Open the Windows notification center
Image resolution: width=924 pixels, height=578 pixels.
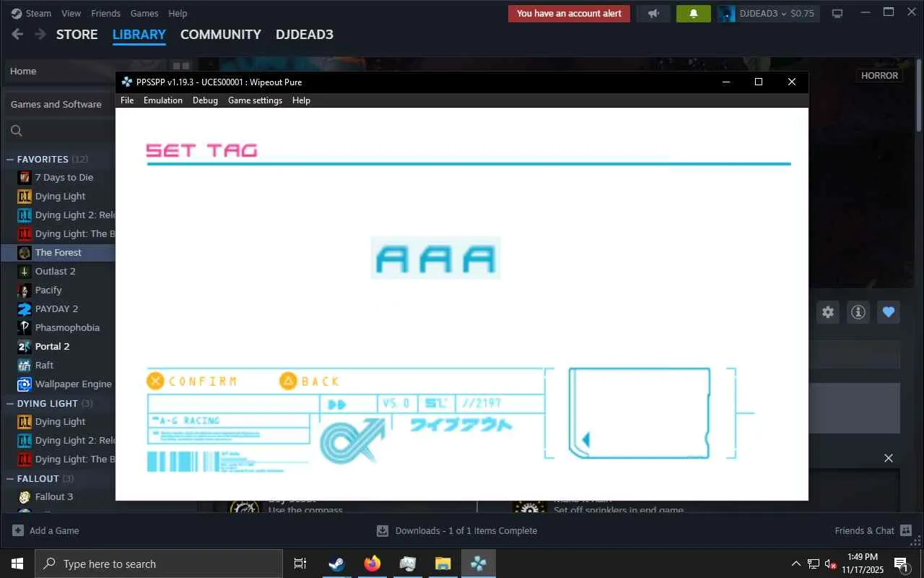click(x=901, y=564)
